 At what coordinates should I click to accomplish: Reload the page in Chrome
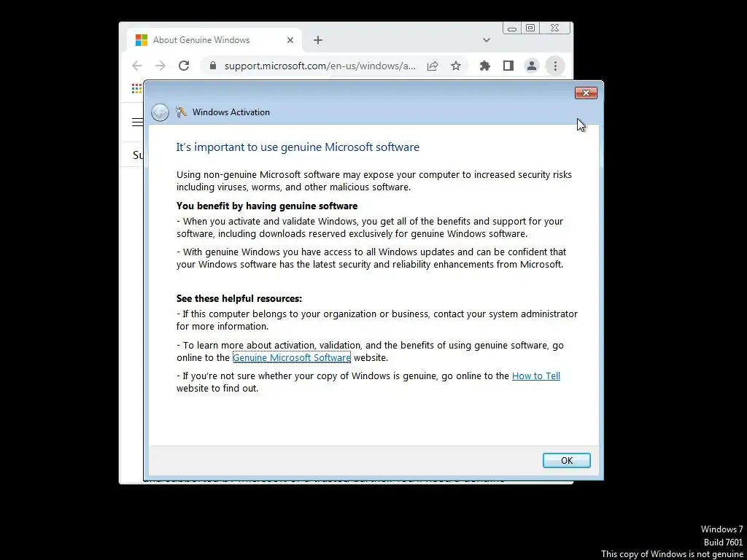pyautogui.click(x=184, y=66)
